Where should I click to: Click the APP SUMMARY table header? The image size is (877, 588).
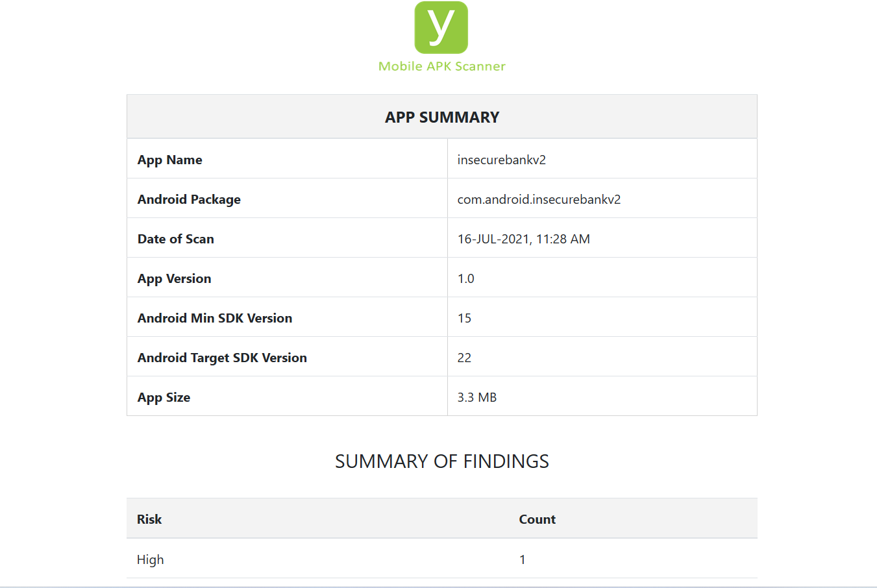coord(441,117)
